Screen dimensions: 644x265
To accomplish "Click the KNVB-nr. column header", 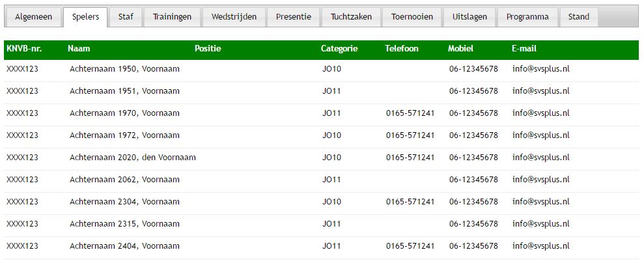I will 24,49.
